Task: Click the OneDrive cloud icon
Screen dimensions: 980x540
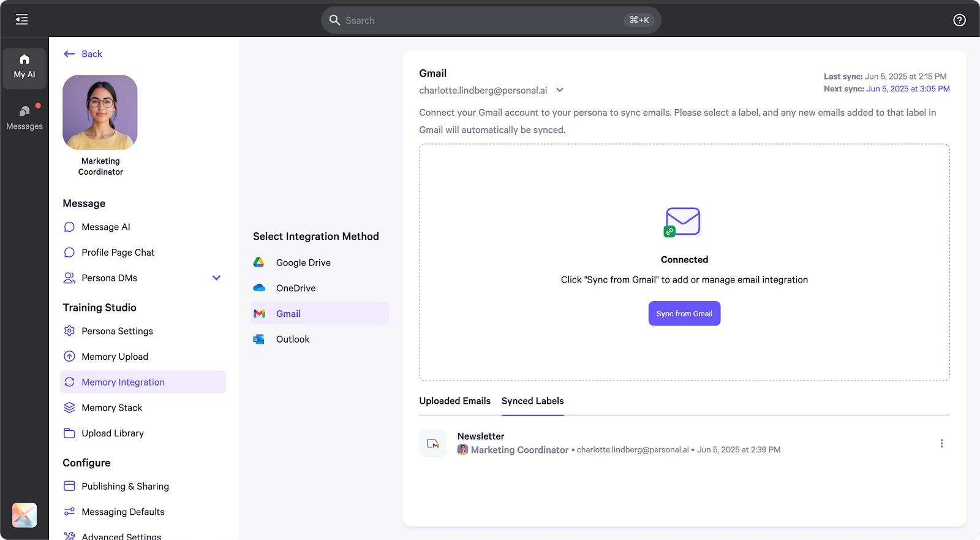Action: [259, 288]
